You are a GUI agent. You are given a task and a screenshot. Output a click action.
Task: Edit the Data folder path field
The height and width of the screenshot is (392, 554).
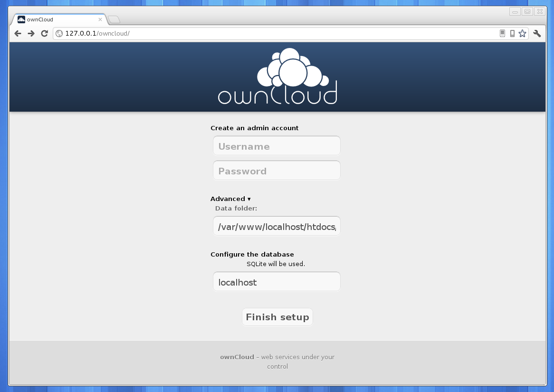(x=277, y=226)
